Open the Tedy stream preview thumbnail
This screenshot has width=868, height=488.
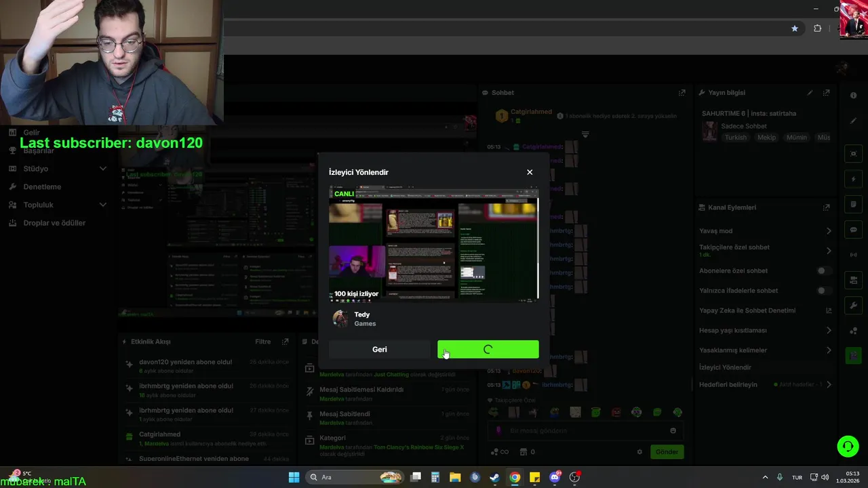point(434,243)
